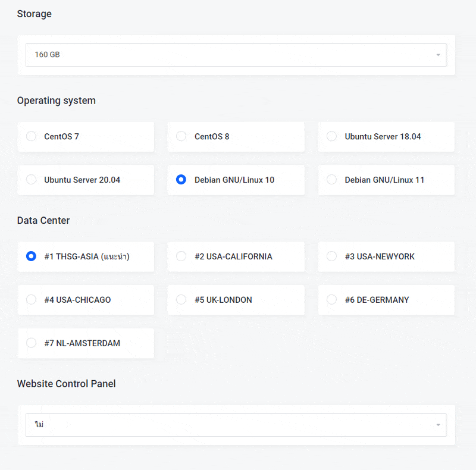Open the Website Control Panel dropdown
476x470 pixels.
tap(236, 425)
